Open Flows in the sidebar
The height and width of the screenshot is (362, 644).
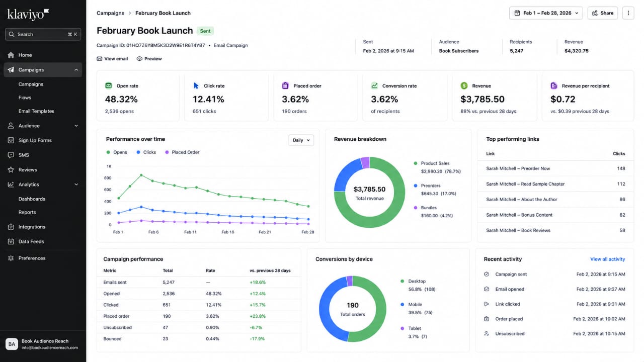click(25, 98)
